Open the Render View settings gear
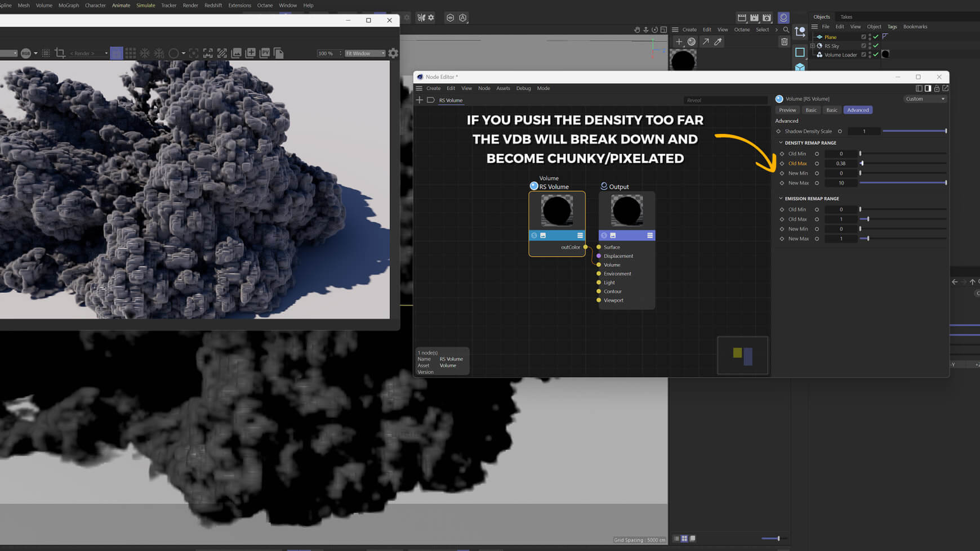This screenshot has height=551, width=980. pos(393,53)
